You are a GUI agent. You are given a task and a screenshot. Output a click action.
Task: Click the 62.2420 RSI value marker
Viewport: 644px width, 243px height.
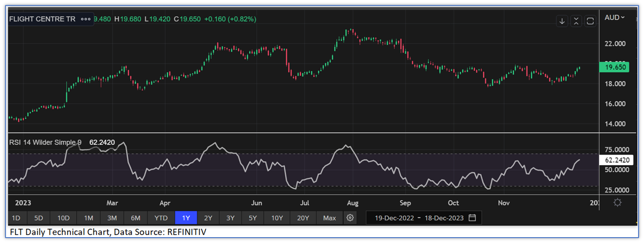[x=618, y=160]
